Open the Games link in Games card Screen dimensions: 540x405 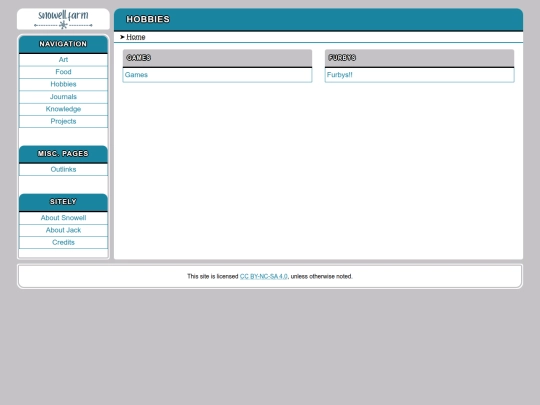(136, 75)
